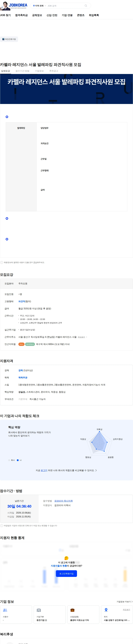Click the 사원수 people icon
133x644 pixels.
point(5,610)
